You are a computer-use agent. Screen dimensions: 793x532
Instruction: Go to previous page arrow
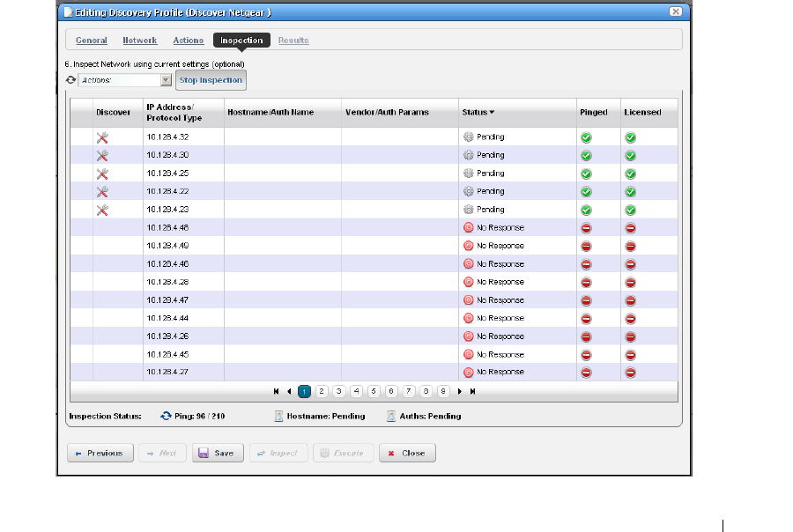click(289, 391)
